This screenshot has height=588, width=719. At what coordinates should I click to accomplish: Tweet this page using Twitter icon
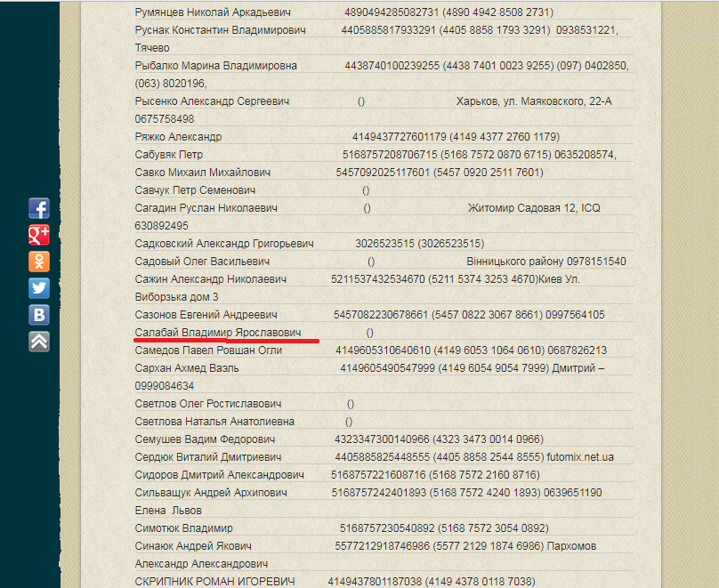pos(39,288)
